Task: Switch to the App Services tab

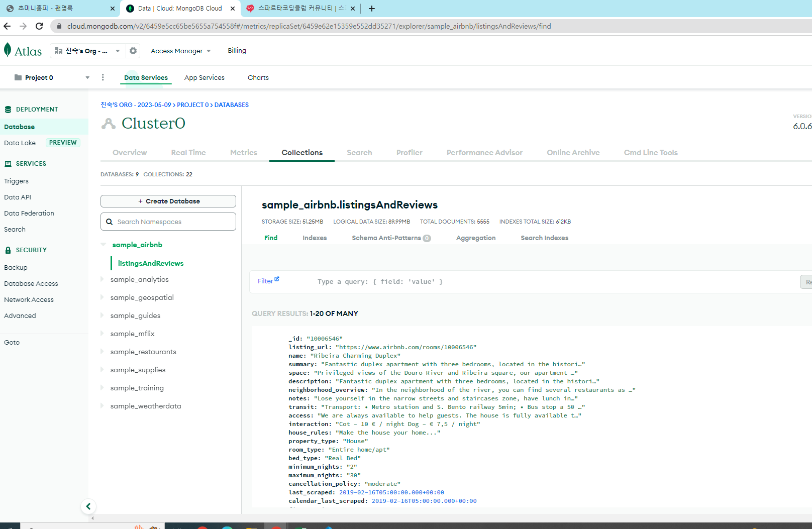Action: pyautogui.click(x=205, y=77)
